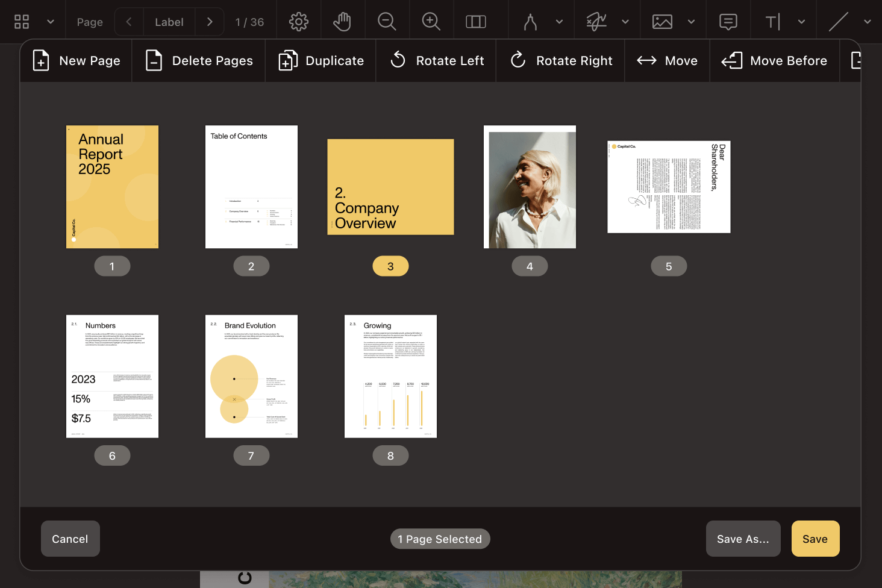Image resolution: width=882 pixels, height=588 pixels.
Task: Select the Annual Report 2025 cover thumbnail
Action: pos(112,187)
